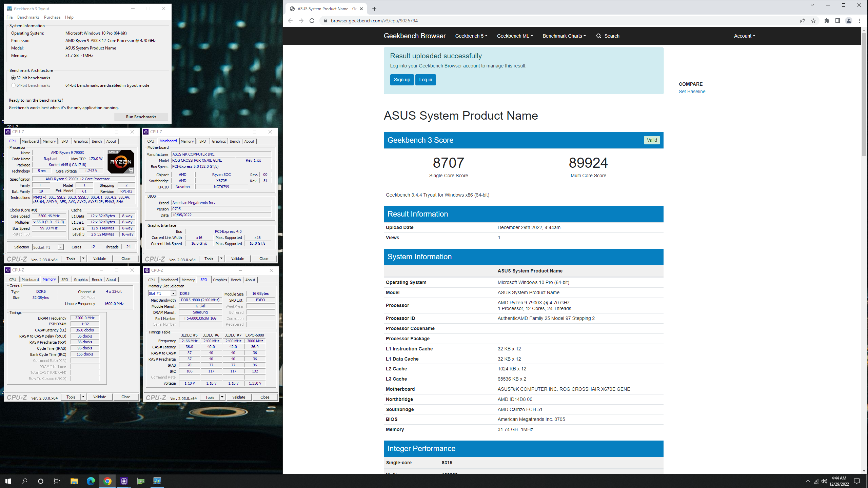Open notification center icon
The height and width of the screenshot is (488, 868).
[x=857, y=481]
